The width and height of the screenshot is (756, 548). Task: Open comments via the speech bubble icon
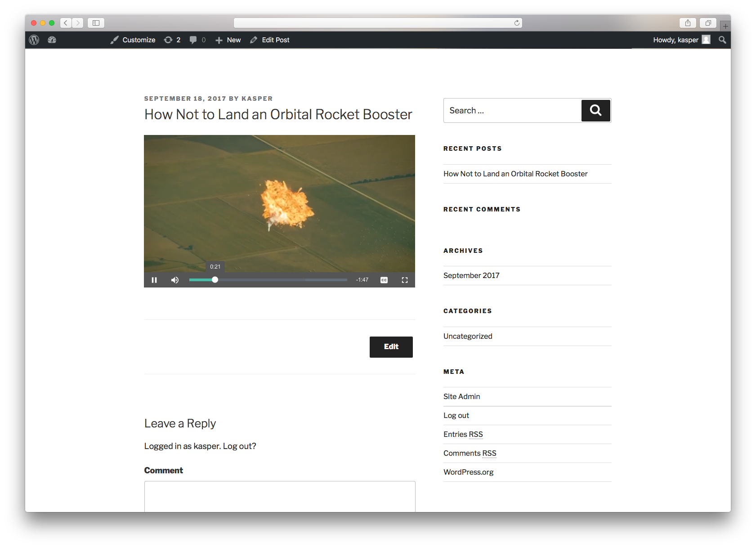coord(193,40)
